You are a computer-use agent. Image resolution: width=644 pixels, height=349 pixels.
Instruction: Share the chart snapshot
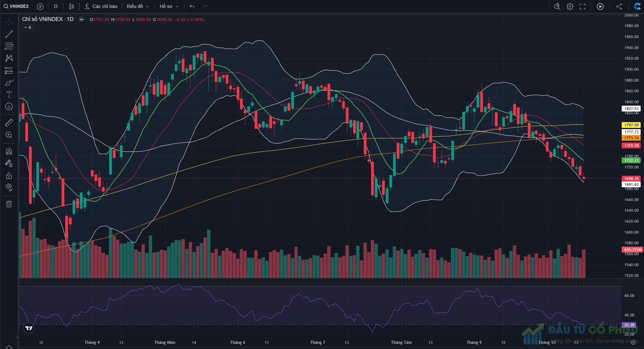pos(619,6)
